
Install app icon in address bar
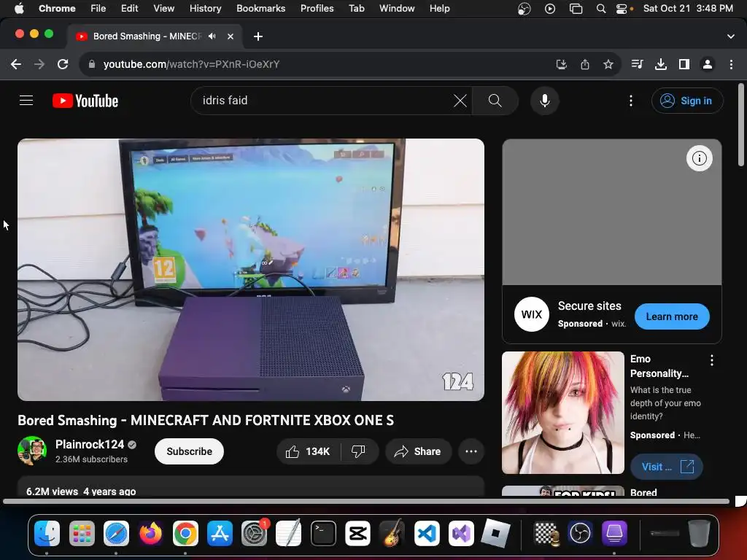pos(561,64)
